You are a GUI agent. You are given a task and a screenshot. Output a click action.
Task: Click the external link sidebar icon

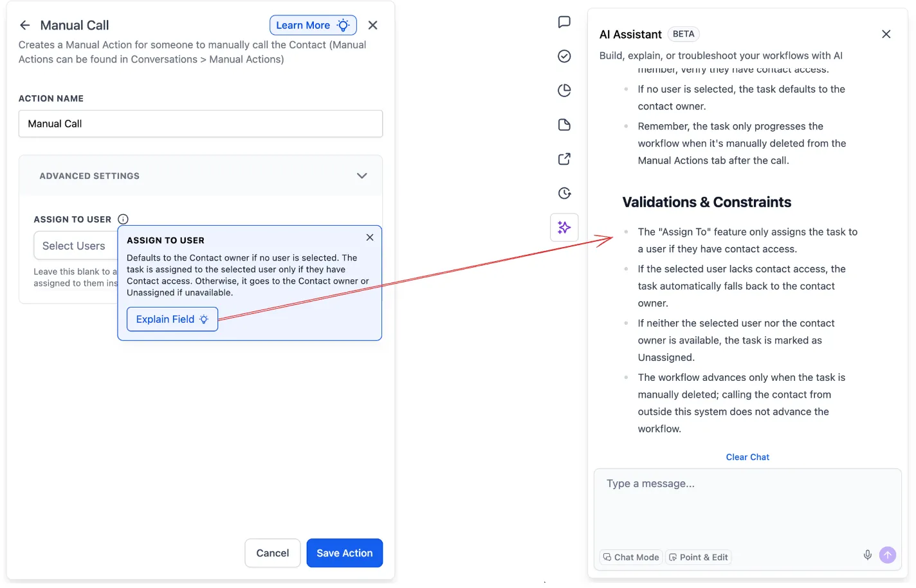564,158
